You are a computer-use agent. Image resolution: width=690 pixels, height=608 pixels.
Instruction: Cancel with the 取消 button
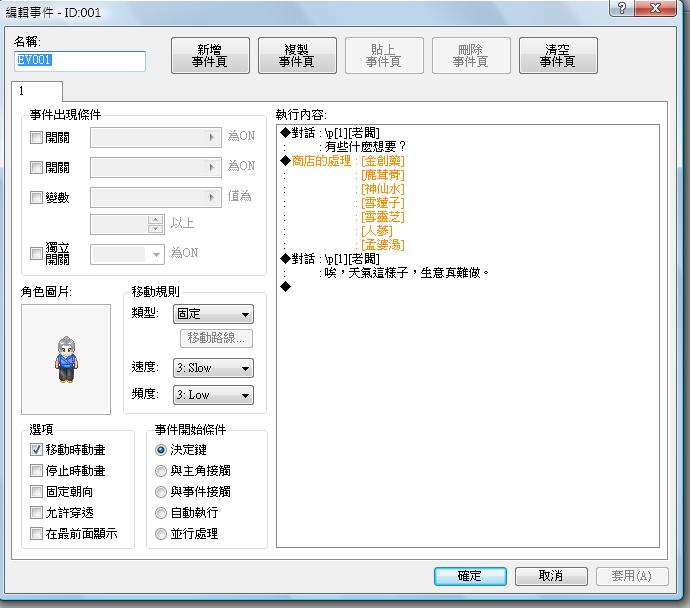pyautogui.click(x=551, y=576)
